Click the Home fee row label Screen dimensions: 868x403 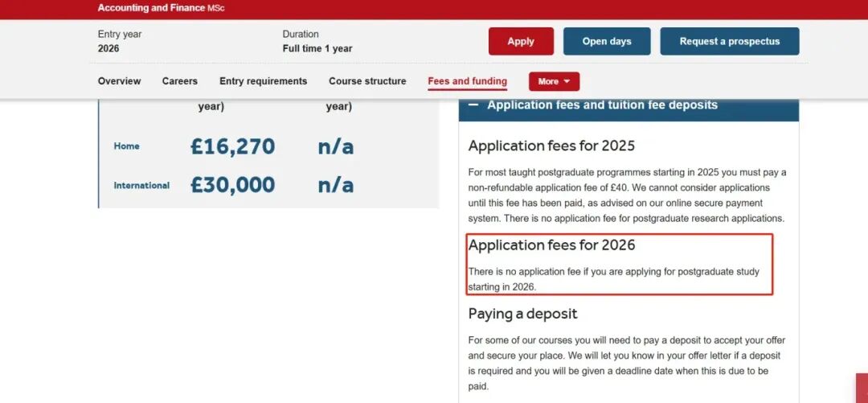pos(126,146)
